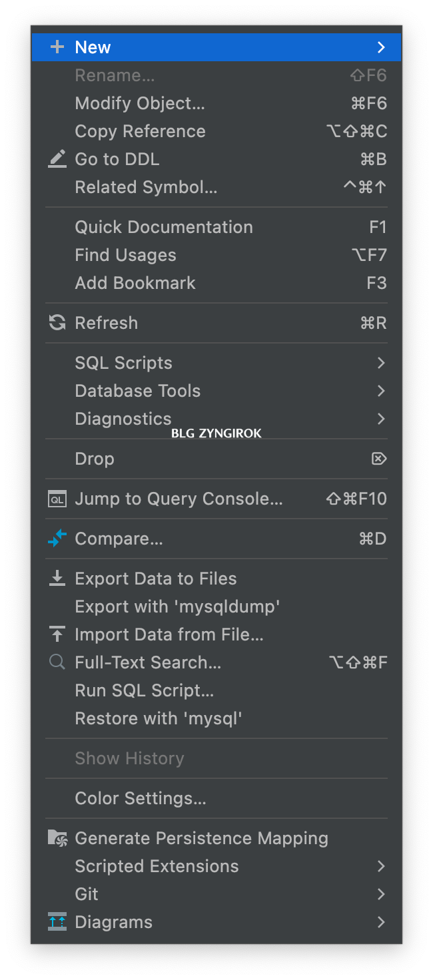This screenshot has width=433, height=980.
Task: Click the Refresh circular arrows icon
Action: (57, 323)
